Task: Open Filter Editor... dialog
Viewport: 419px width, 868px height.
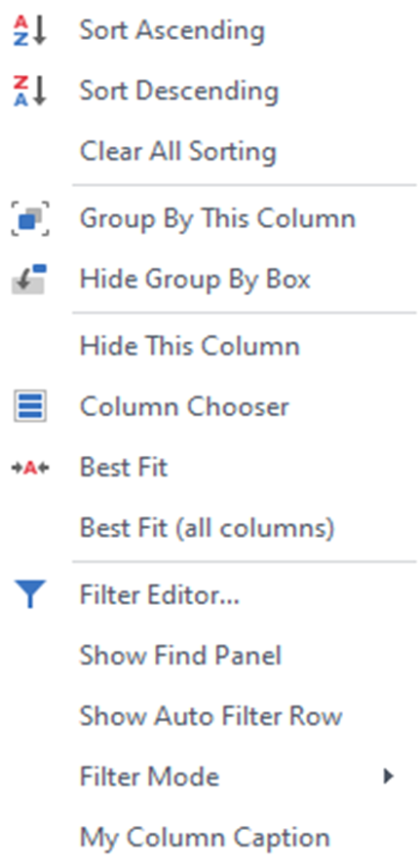Action: click(160, 595)
